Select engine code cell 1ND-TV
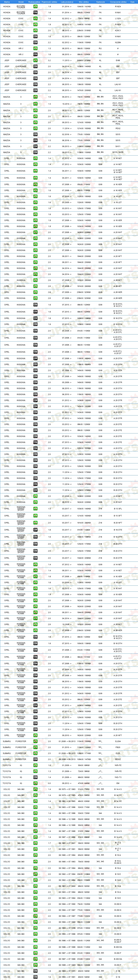The height and width of the screenshot is (980, 138). click(x=118, y=777)
